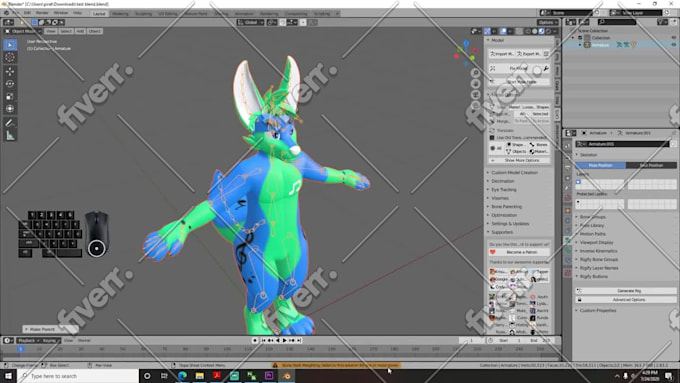Click the wrench icon beside Fix Model
680x383 pixels.
[546, 69]
